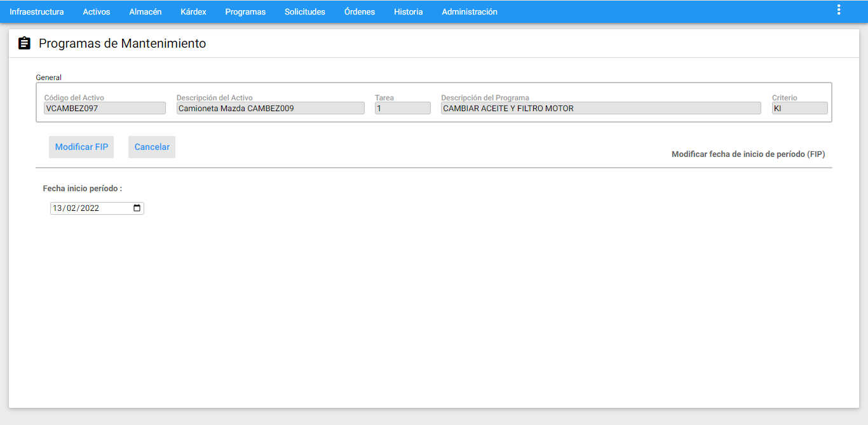Screen dimensions: 868x425
Task: Click the Código del Activo field VCAMBEZ097
Action: click(x=105, y=108)
